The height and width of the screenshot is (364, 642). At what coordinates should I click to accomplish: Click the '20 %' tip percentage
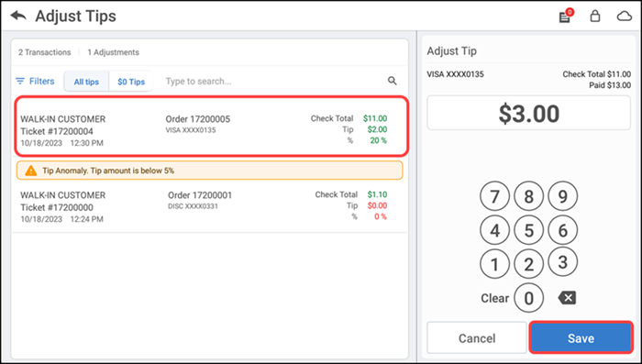(x=378, y=140)
